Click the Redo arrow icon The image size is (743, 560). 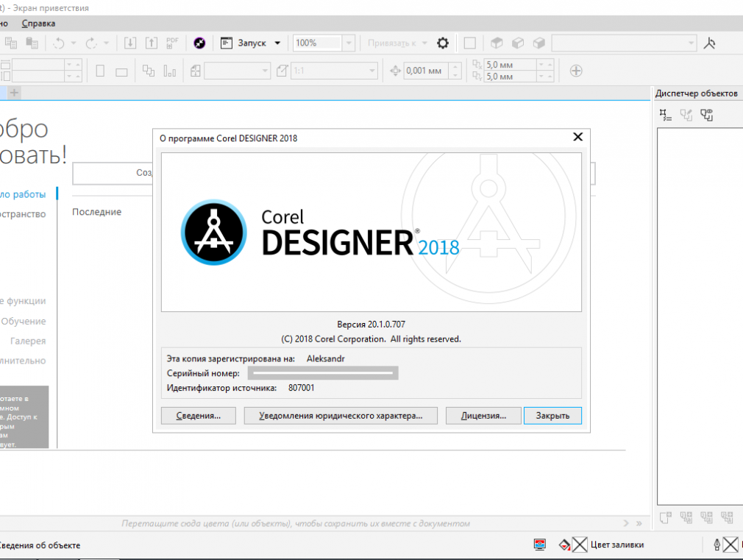[91, 43]
